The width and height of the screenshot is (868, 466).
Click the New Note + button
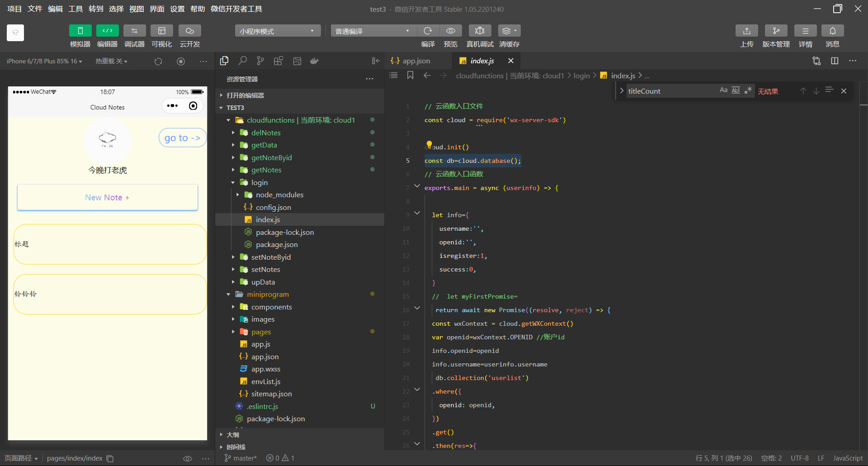pos(107,197)
